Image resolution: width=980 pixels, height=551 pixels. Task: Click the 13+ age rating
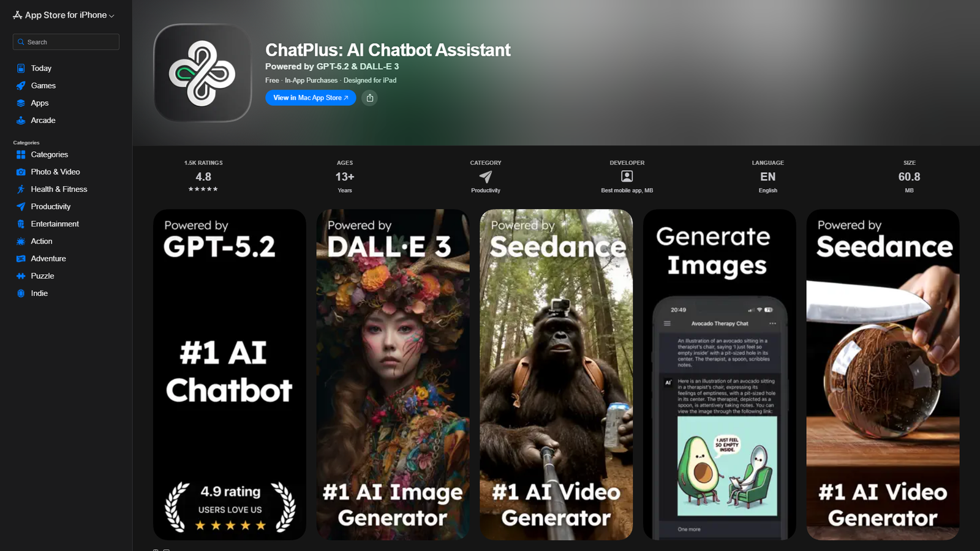pyautogui.click(x=345, y=177)
